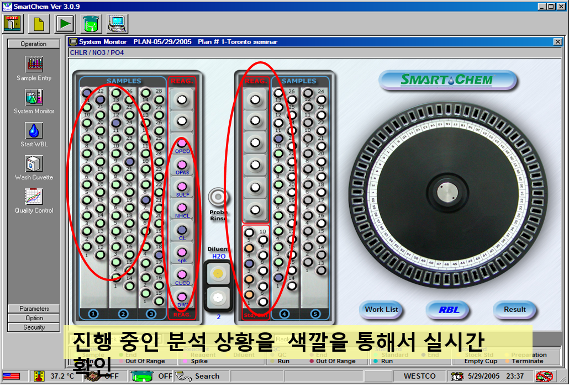Click the printer-disabled icon in the status bar
569x392 pixels.
point(545,376)
